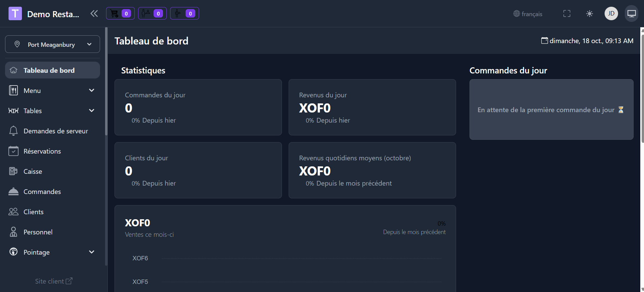
Task: Click the "Revenus du jour" label
Action: point(323,95)
